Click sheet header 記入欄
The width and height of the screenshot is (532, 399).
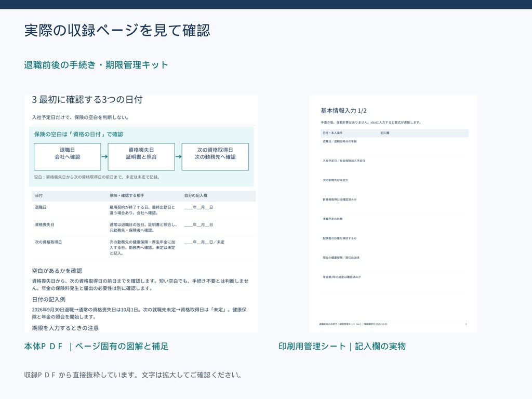pos(385,133)
